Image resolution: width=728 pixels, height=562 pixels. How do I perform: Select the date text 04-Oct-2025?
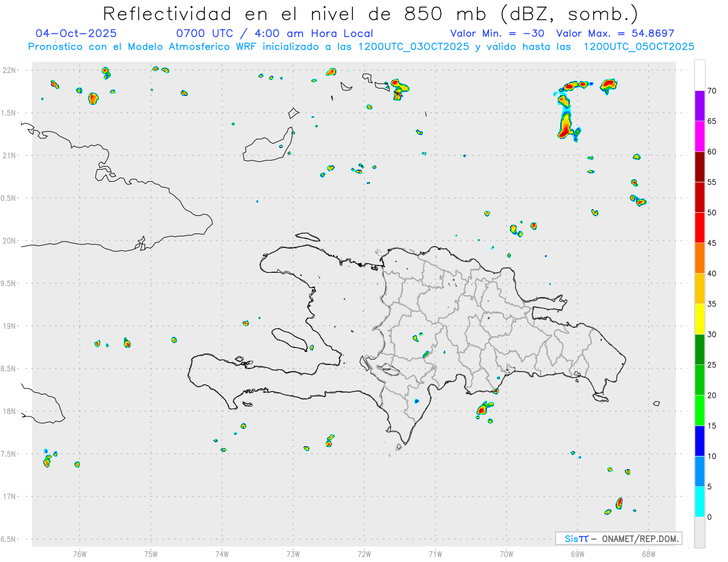pyautogui.click(x=76, y=33)
